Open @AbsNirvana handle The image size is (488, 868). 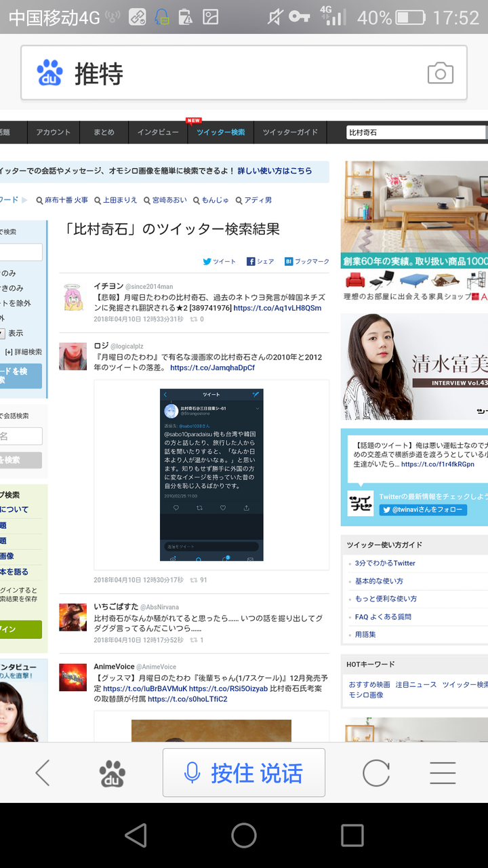pyautogui.click(x=161, y=607)
